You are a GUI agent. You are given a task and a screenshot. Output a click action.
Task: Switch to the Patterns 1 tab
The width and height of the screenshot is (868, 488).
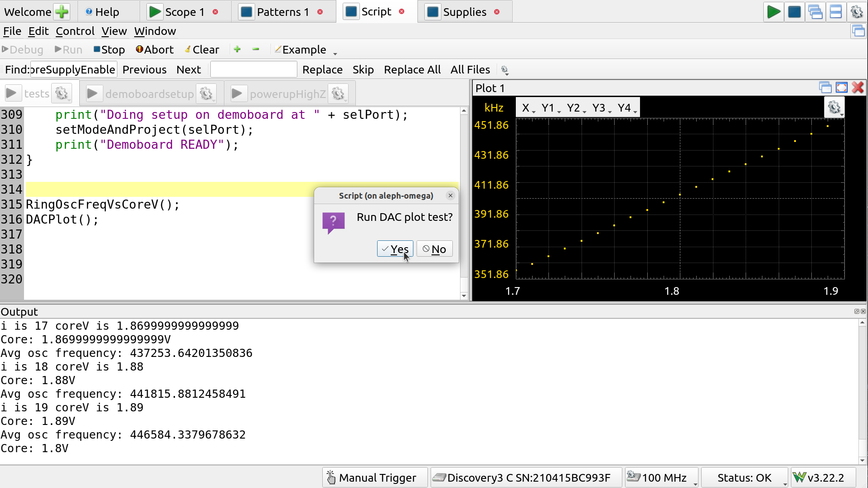click(282, 12)
